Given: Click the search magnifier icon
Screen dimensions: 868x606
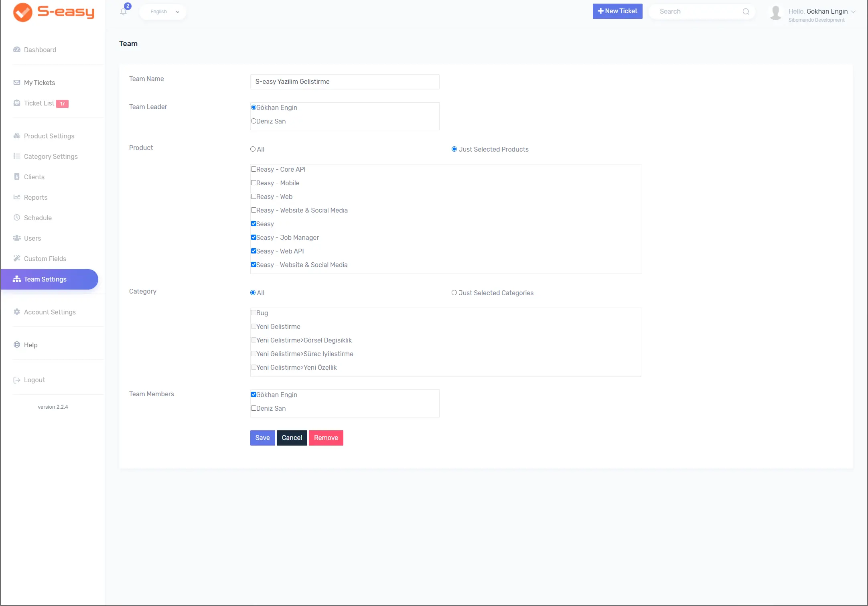Looking at the screenshot, I should coord(746,12).
